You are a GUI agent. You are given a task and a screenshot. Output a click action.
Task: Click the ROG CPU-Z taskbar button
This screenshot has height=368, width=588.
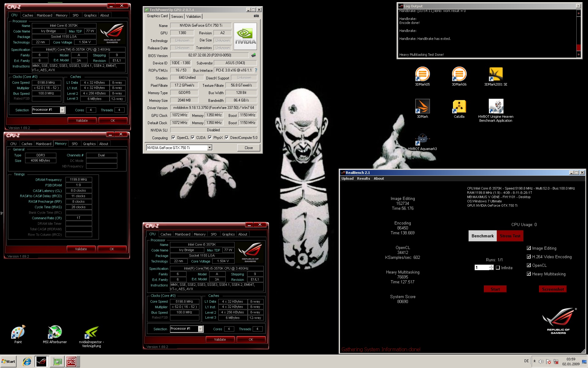[x=72, y=362]
